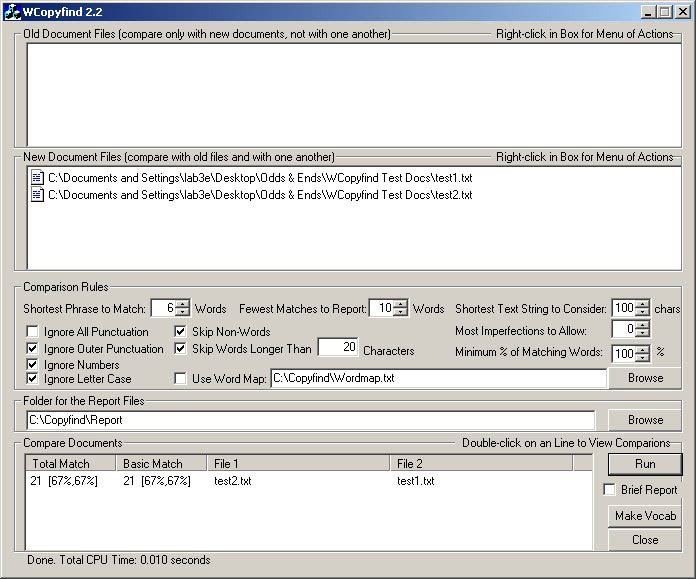Toggle the Ignore Numbers checkbox

pos(32,365)
